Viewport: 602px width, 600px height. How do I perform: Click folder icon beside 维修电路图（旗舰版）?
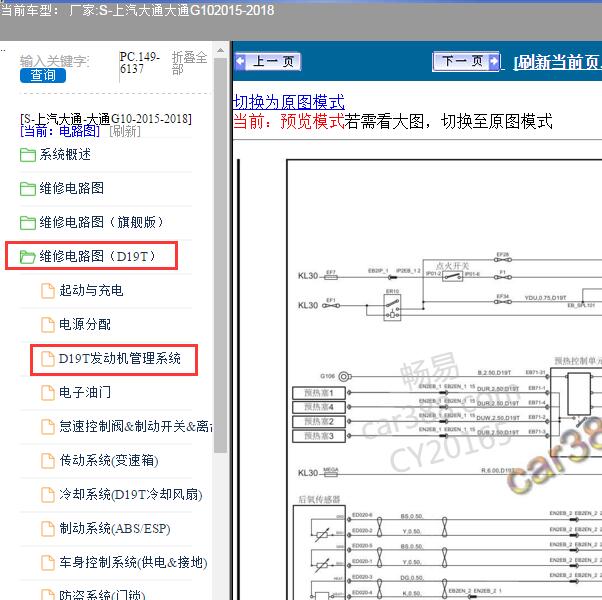click(28, 222)
